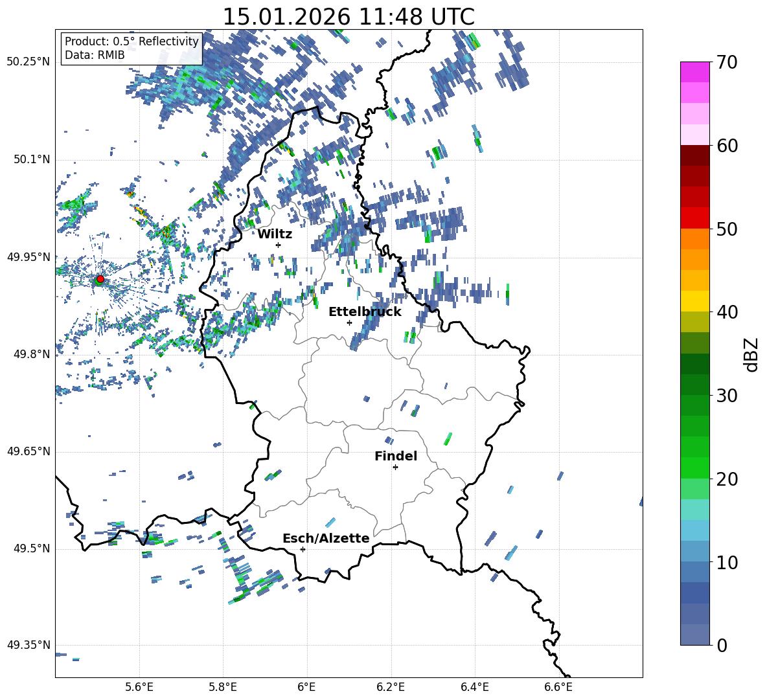Click the Wiltz city label
This screenshot has width=767, height=700.
pos(275,234)
